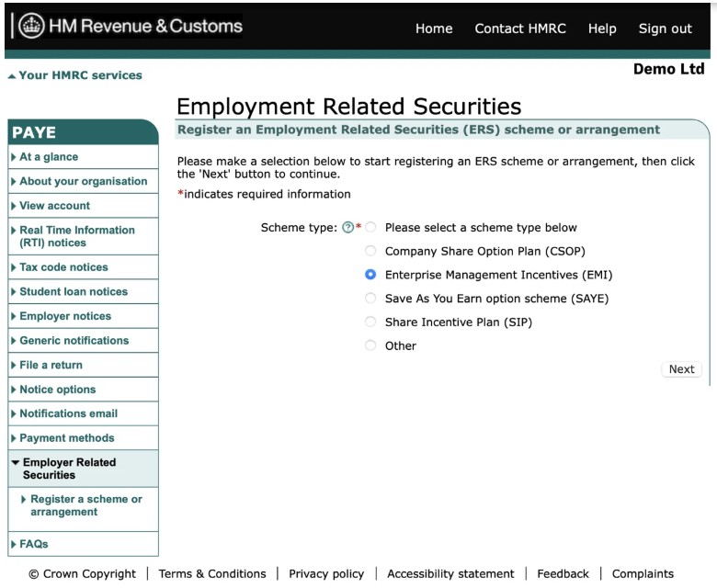Open Privacy policy footer link

(326, 574)
